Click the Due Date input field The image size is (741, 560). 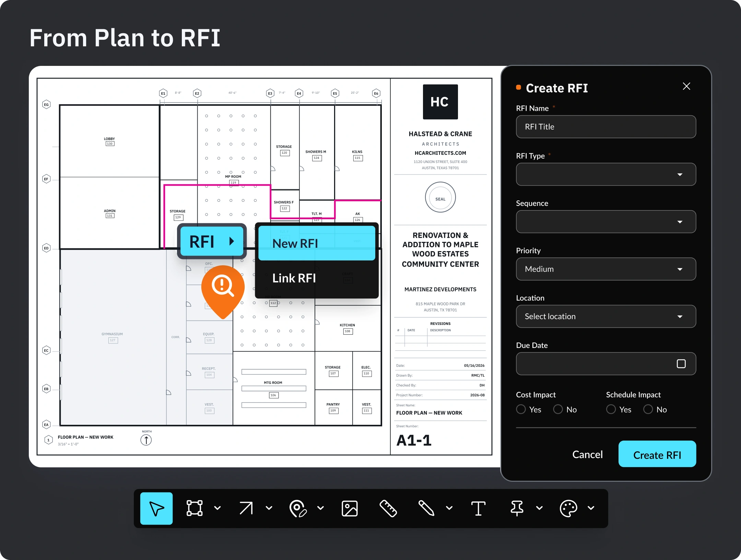point(606,364)
